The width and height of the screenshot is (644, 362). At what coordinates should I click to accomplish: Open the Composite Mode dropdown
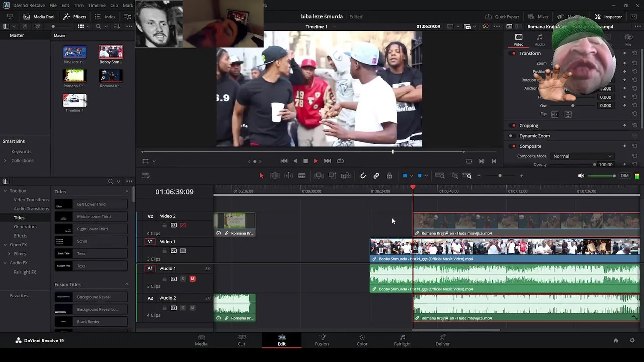point(583,156)
